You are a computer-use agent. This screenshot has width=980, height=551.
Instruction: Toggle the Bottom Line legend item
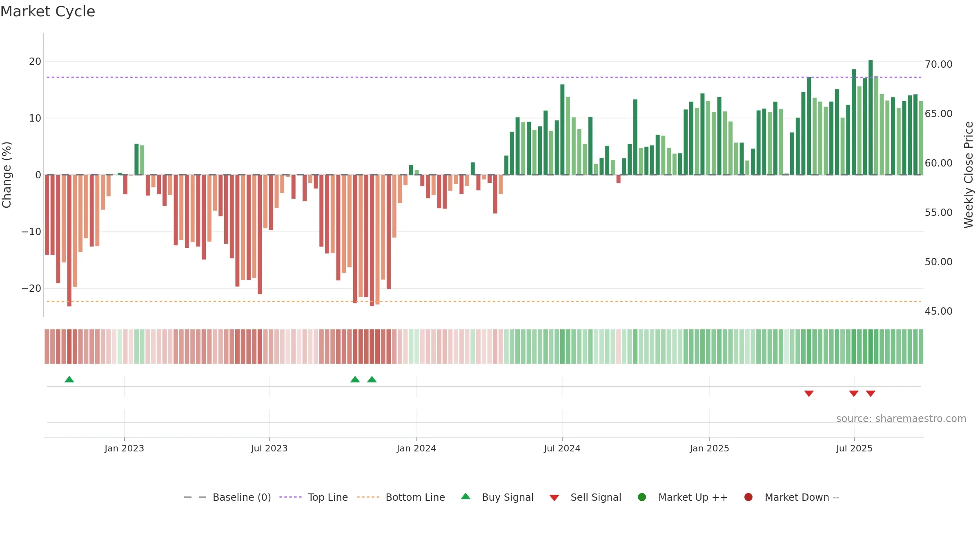point(401,497)
